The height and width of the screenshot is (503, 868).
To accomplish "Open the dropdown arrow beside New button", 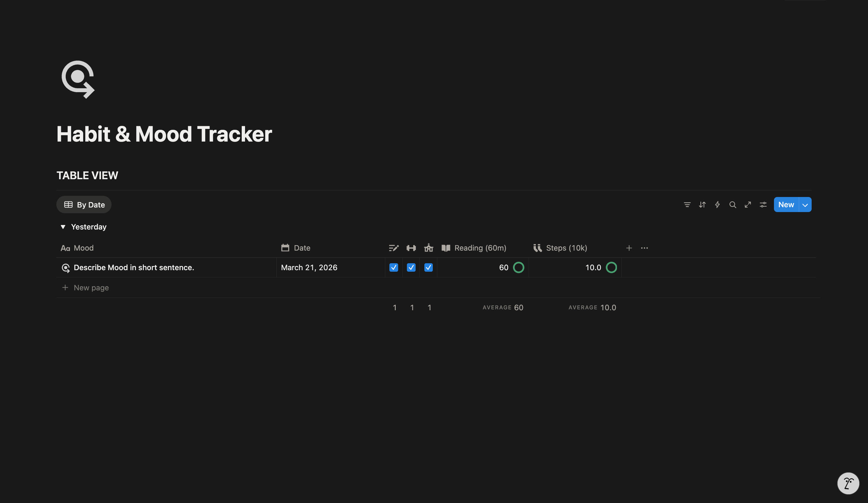I will tap(805, 205).
